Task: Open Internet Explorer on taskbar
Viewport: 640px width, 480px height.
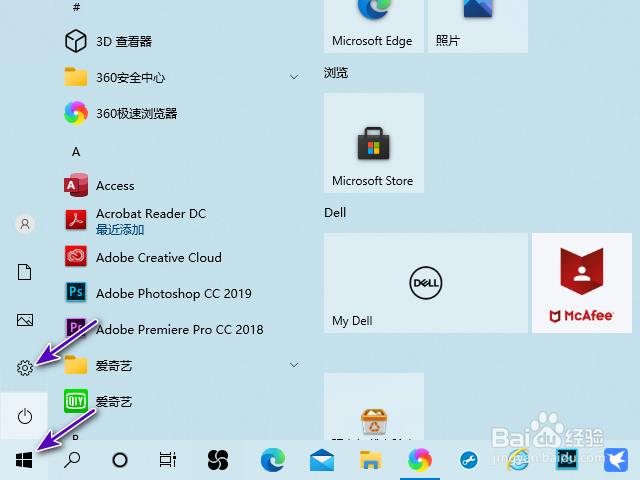Action: [518, 460]
